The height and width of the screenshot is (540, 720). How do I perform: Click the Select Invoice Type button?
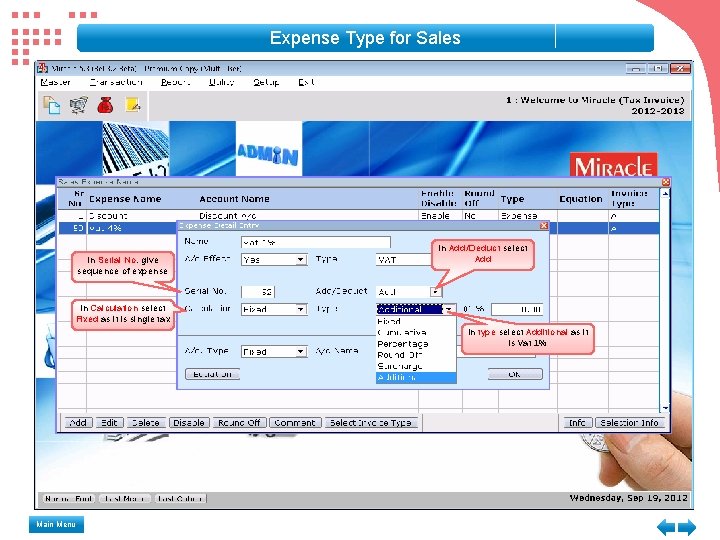click(x=371, y=422)
